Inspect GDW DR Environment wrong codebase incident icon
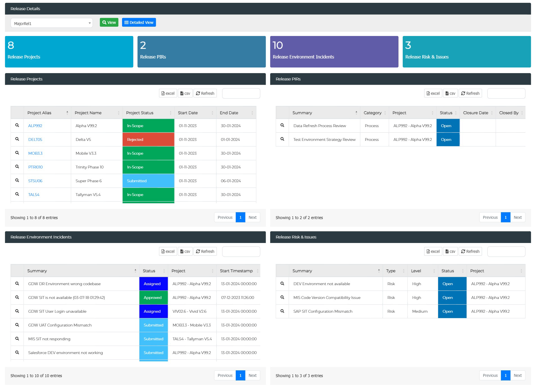The image size is (536, 392). (x=17, y=283)
